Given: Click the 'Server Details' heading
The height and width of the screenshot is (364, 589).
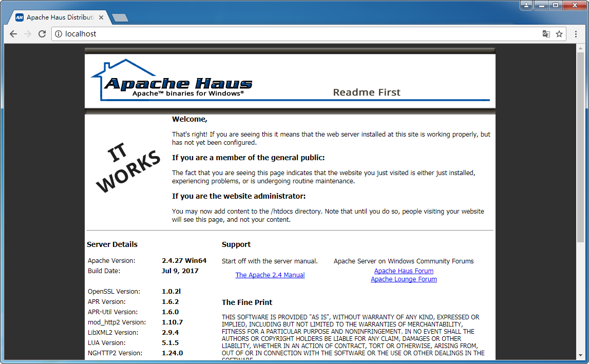Looking at the screenshot, I should click(112, 244).
